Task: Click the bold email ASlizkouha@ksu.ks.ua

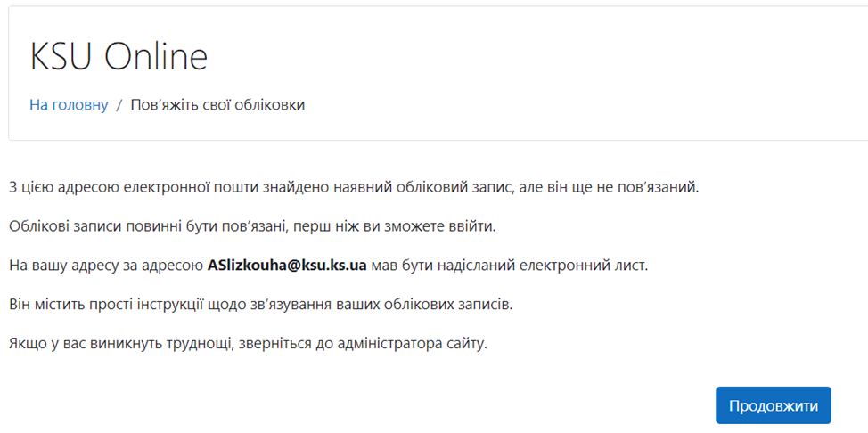Action: point(287,266)
